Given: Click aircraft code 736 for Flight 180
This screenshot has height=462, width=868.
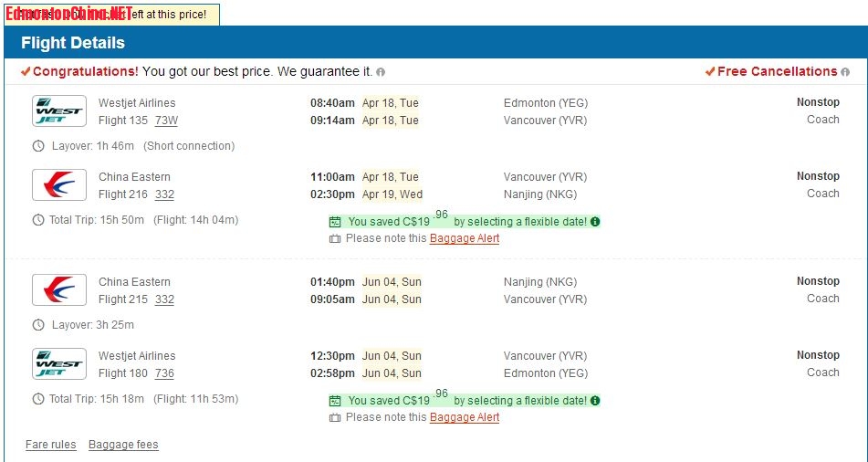Looking at the screenshot, I should click(164, 373).
